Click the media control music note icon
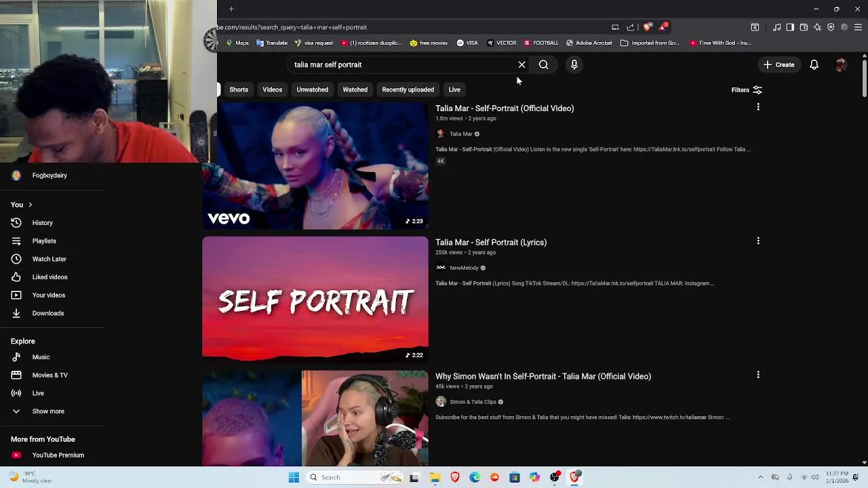The width and height of the screenshot is (868, 488). point(777,27)
